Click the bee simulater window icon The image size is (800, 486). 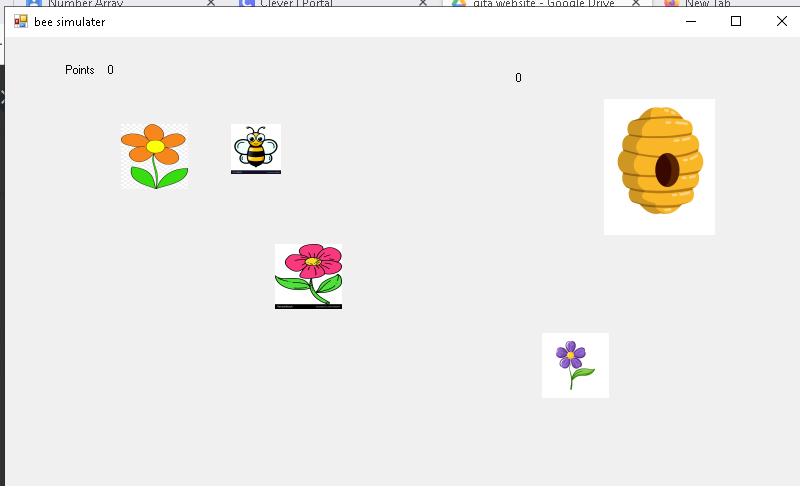(21, 21)
